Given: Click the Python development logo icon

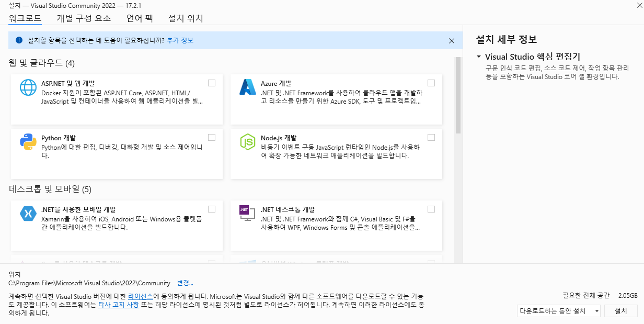Looking at the screenshot, I should coord(28,142).
